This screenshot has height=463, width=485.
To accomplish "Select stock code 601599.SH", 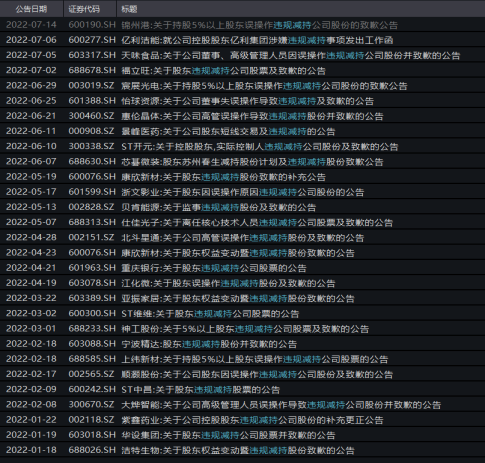I will (92, 192).
